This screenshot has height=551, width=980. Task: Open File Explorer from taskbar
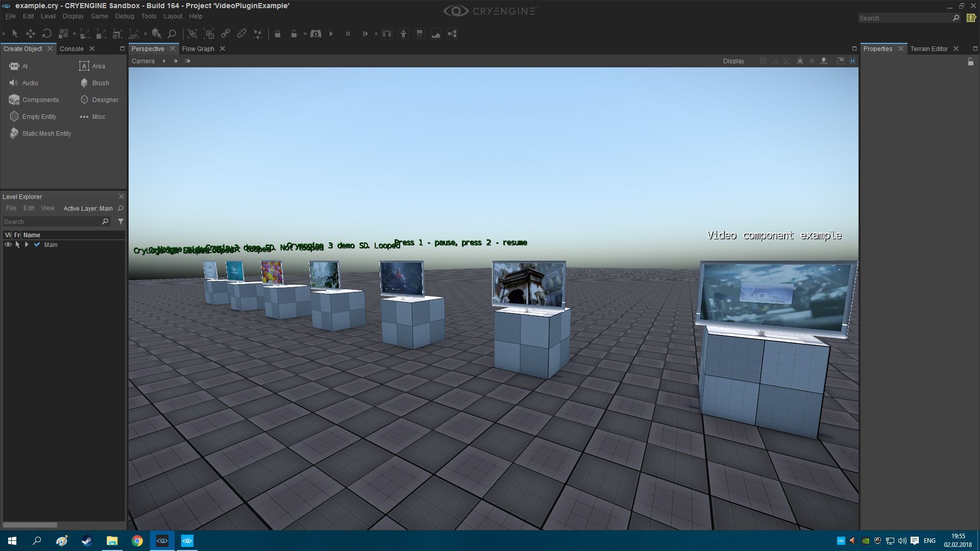point(112,541)
